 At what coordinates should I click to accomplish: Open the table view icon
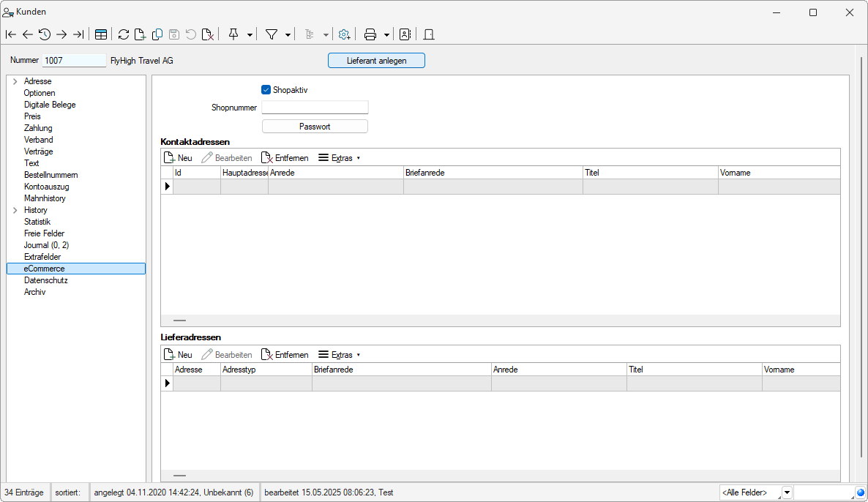pyautogui.click(x=101, y=34)
